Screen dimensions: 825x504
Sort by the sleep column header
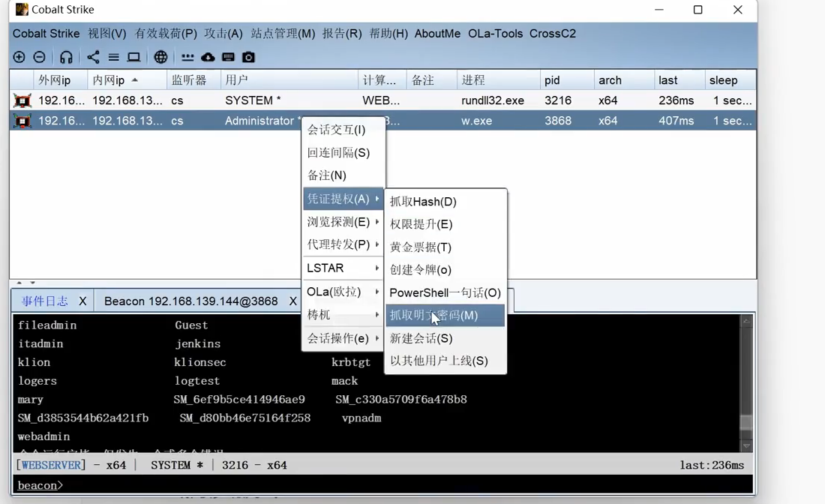coord(730,80)
